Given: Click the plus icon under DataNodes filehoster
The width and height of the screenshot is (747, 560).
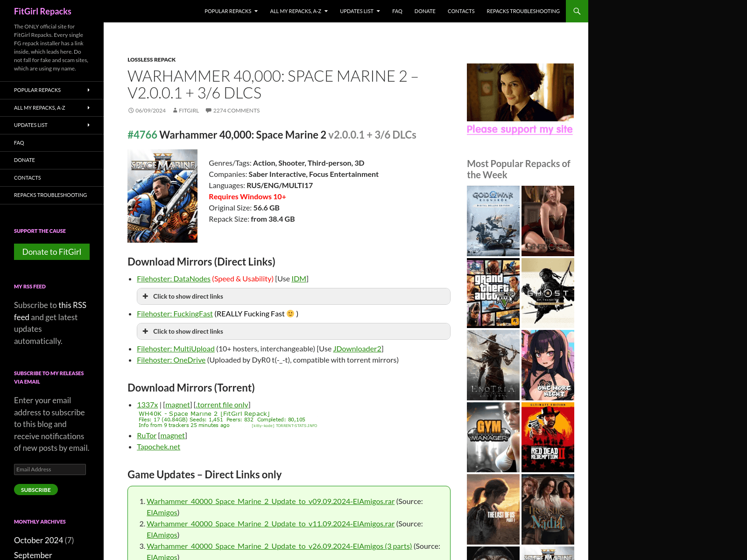Looking at the screenshot, I should click(145, 296).
